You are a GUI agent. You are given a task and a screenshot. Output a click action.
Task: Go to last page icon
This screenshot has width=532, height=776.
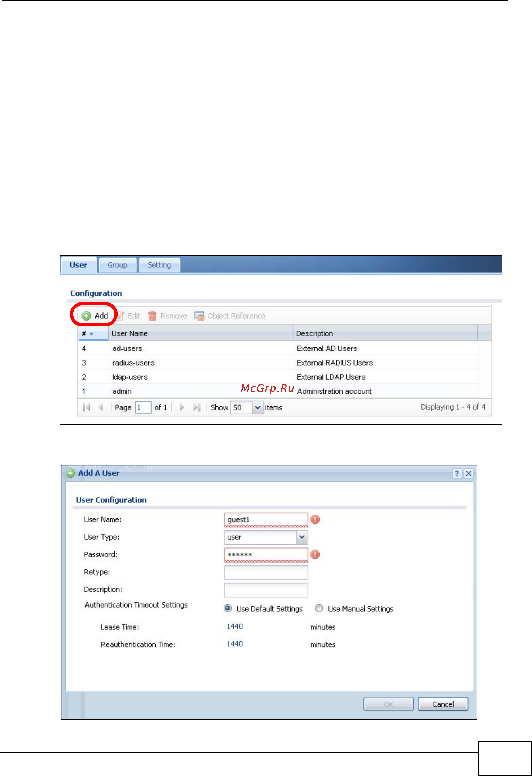197,407
